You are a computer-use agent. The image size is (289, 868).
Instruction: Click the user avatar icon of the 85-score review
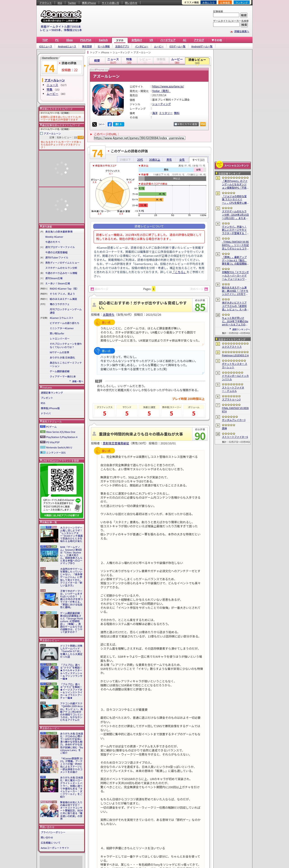(94, 305)
